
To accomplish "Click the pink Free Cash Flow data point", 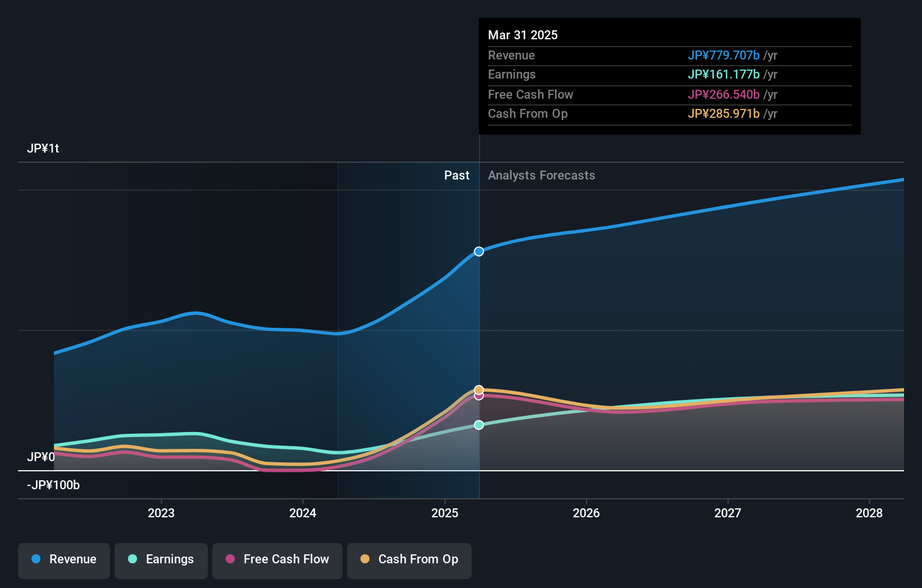I will point(479,396).
